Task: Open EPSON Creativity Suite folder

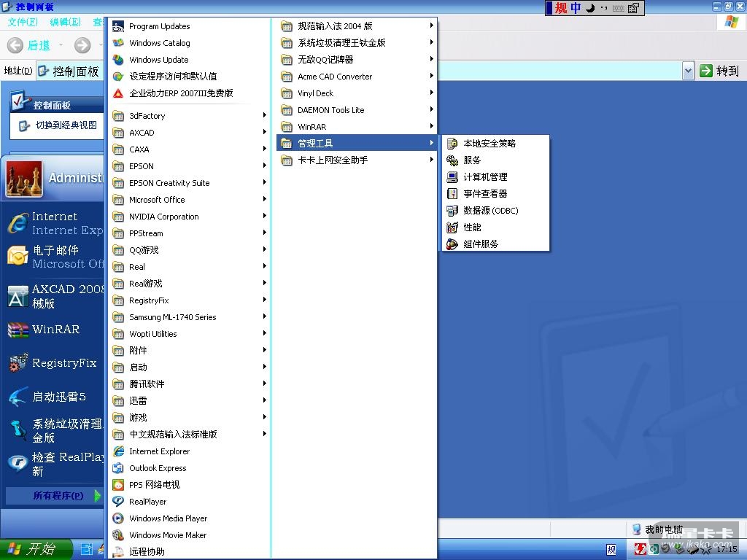Action: [190, 183]
